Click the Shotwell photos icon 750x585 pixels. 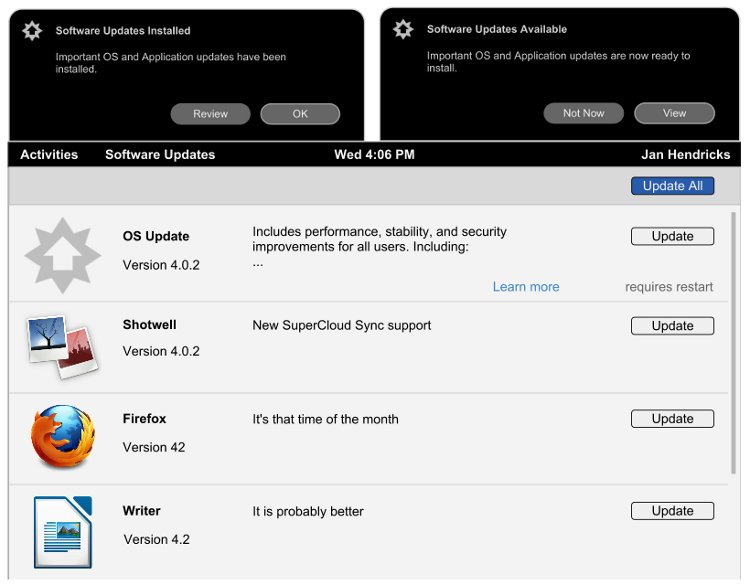point(62,346)
